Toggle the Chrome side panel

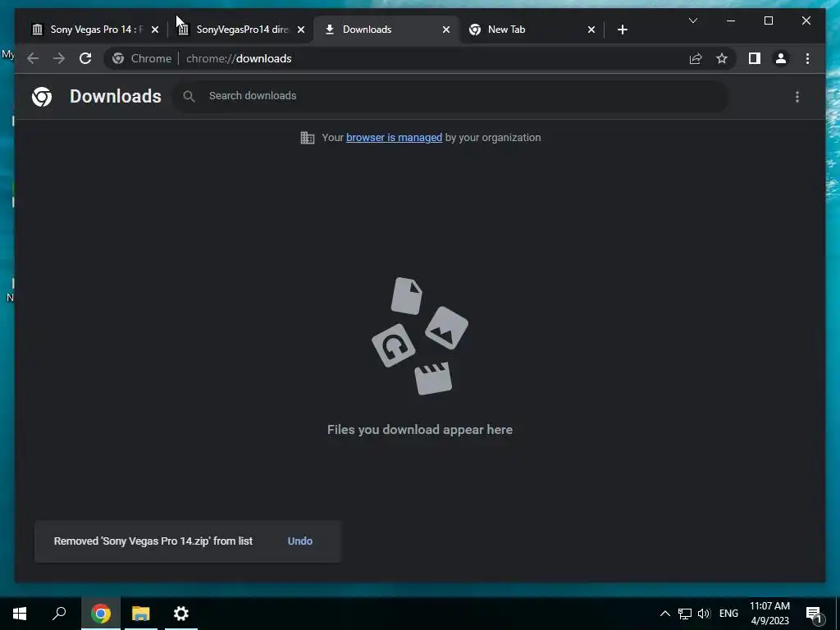755,58
